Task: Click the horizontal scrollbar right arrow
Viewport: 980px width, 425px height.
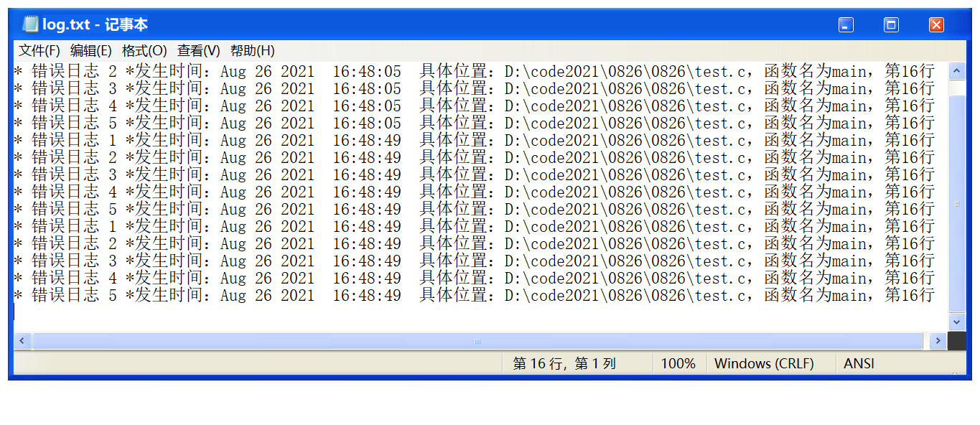Action: [x=938, y=341]
